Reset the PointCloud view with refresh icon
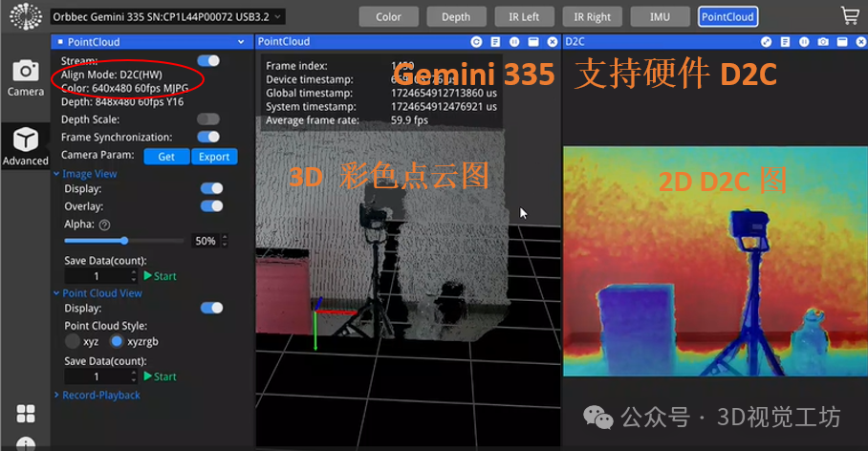The height and width of the screenshot is (451, 868). point(476,41)
